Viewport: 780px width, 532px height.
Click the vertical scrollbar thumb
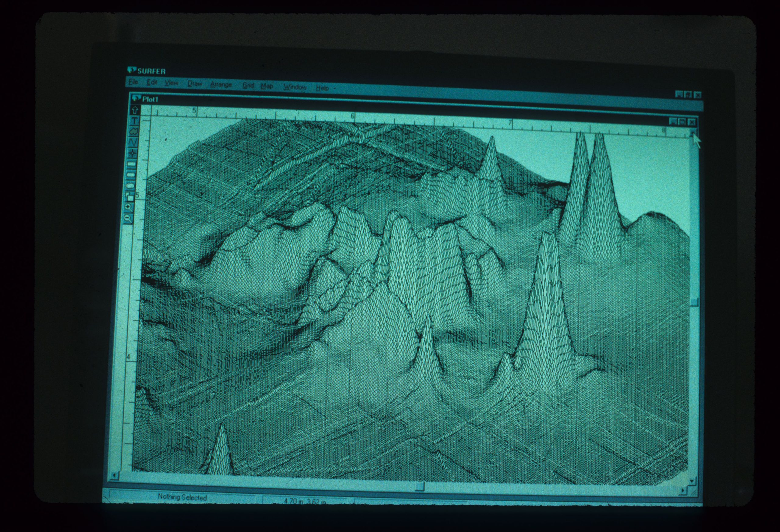pyautogui.click(x=694, y=302)
